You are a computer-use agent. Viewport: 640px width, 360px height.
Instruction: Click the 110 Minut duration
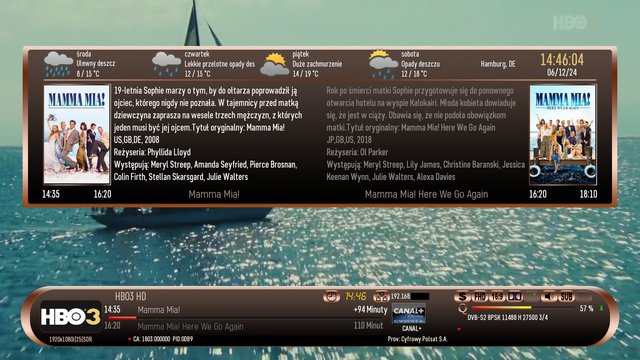coord(368,326)
